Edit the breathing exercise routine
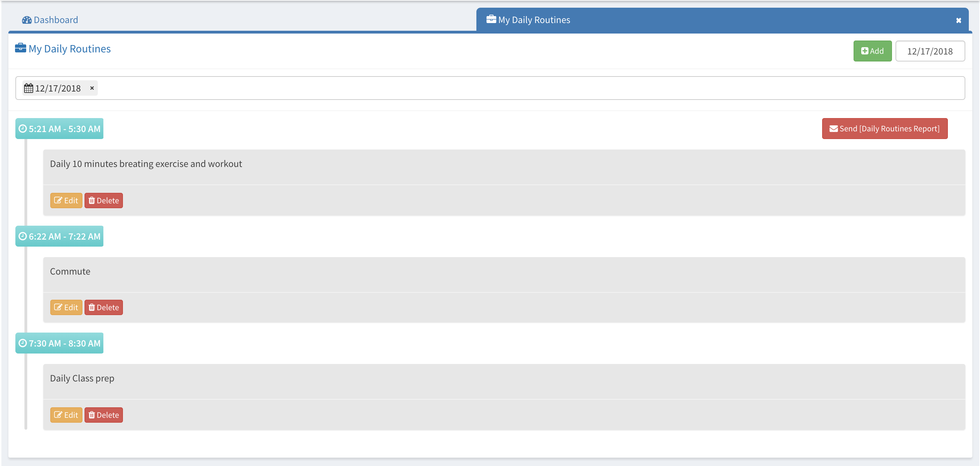 coord(66,201)
